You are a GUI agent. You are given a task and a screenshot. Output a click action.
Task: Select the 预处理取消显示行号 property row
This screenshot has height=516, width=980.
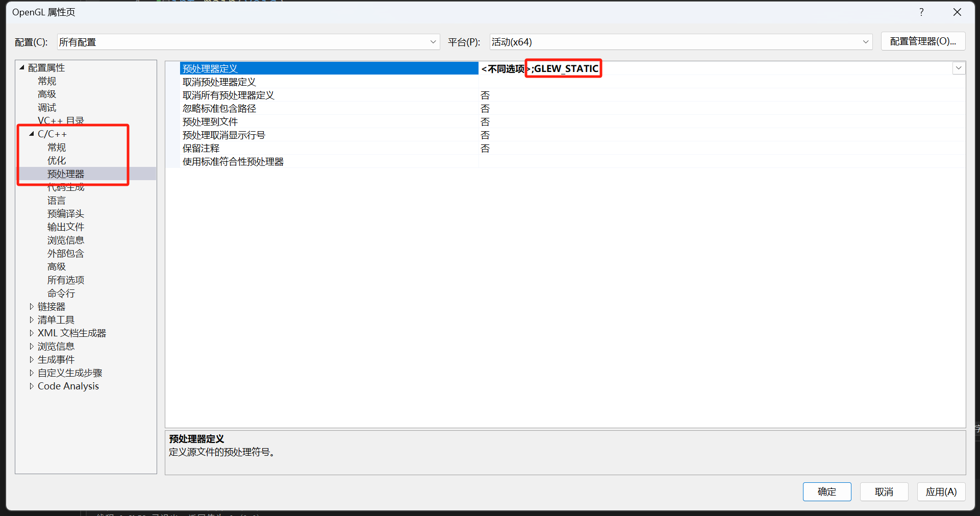pos(329,135)
